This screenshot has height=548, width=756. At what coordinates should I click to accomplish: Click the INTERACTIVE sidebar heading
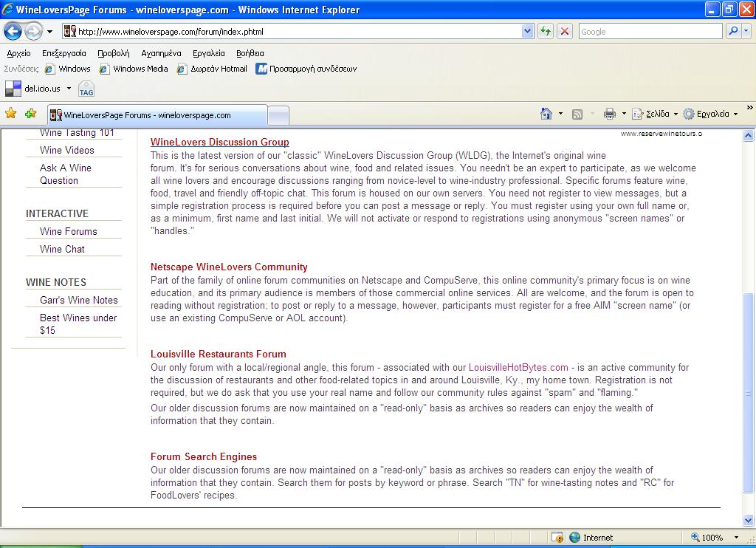pos(57,213)
